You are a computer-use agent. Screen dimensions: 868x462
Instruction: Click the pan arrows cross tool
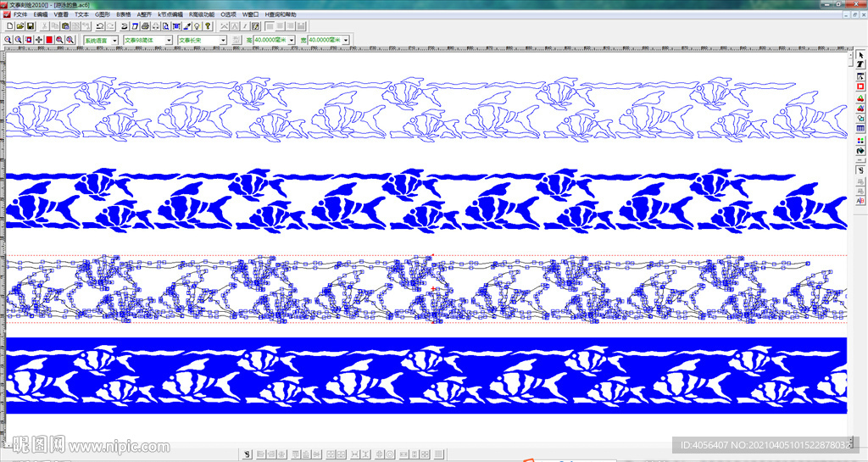(x=39, y=40)
